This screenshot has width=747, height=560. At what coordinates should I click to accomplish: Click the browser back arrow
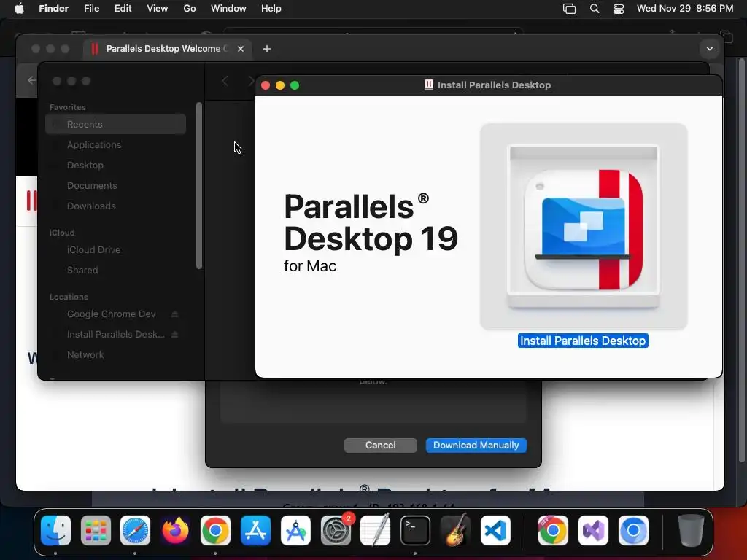click(x=31, y=80)
